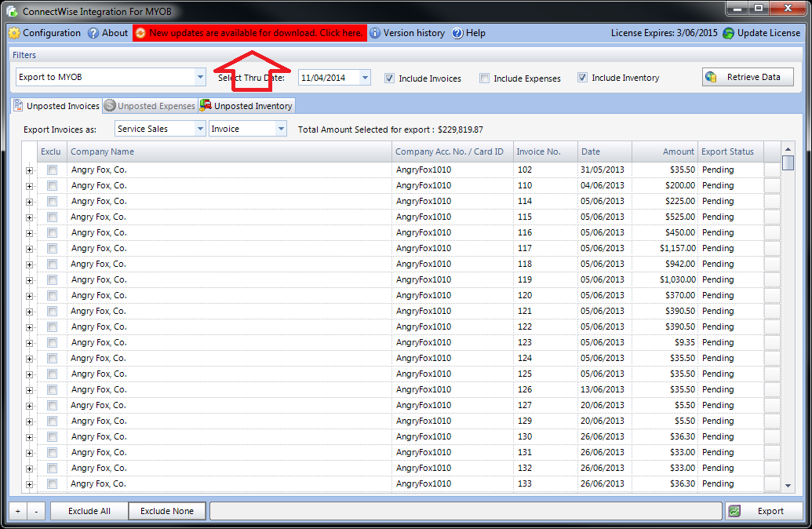The height and width of the screenshot is (529, 812).
Task: Click the Export Status column header
Action: click(x=730, y=151)
